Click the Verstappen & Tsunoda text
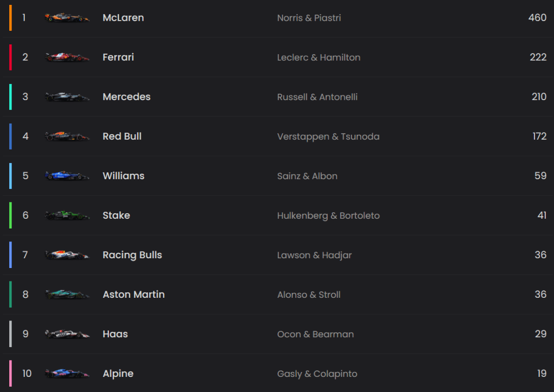This screenshot has width=554, height=392. [328, 136]
